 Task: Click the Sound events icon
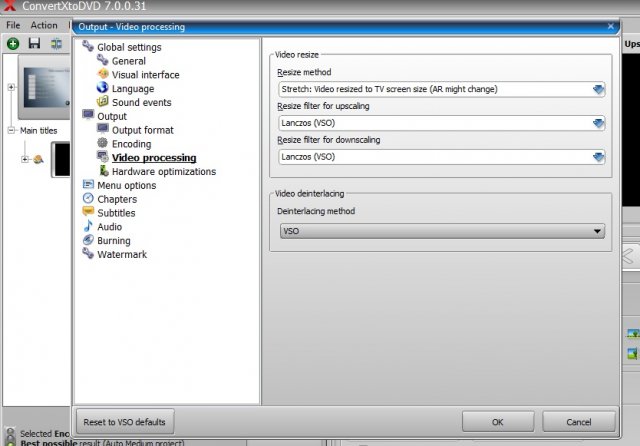103,103
